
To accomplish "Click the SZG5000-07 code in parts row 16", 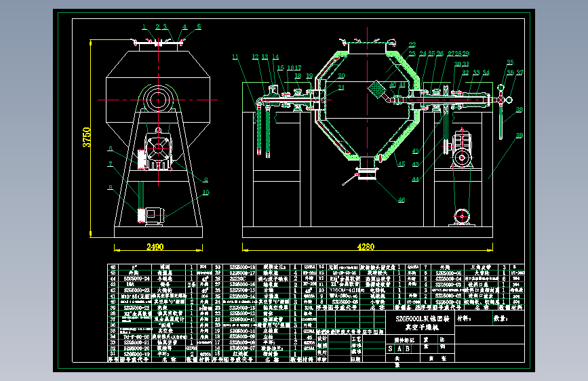I will [x=242, y=348].
